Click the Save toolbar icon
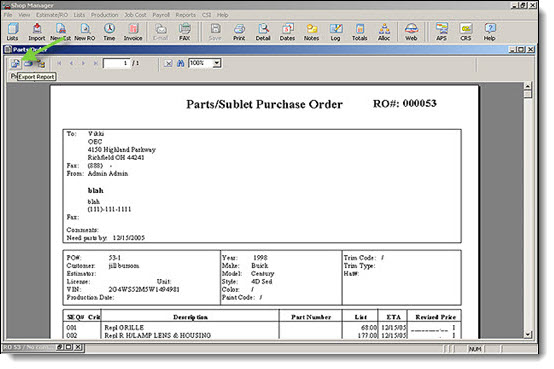The height and width of the screenshot is (369, 554). pyautogui.click(x=215, y=31)
